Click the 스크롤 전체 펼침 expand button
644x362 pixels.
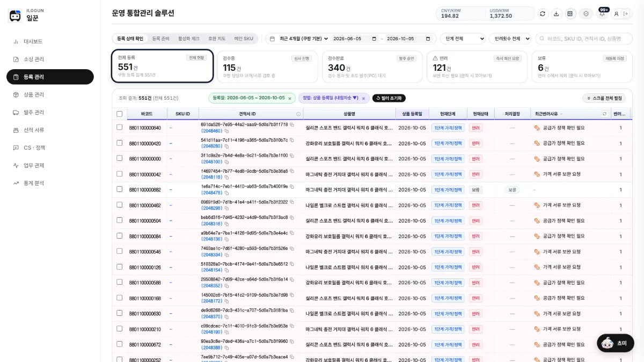point(604,98)
